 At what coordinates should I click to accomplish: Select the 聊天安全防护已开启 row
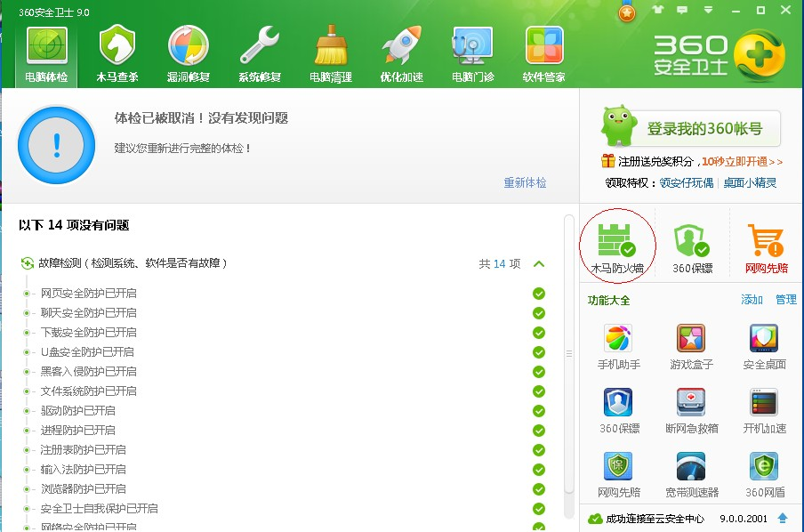click(x=285, y=312)
